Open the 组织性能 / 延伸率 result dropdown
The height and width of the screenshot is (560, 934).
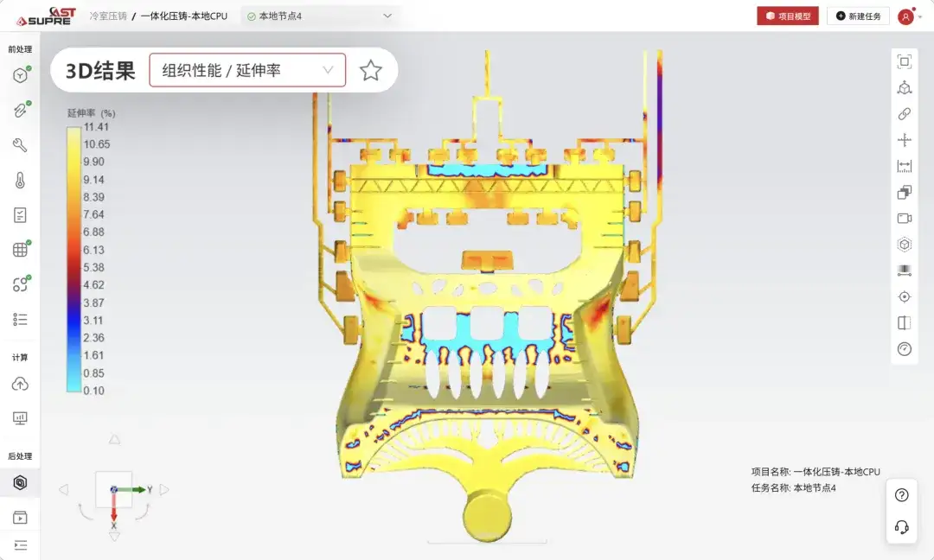tap(247, 70)
